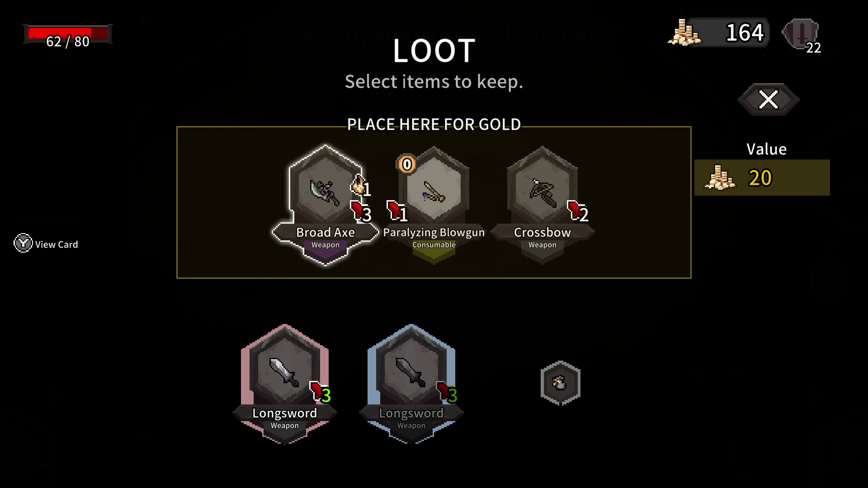
Task: Click the small empty hexagon inventory slot
Action: click(x=560, y=383)
